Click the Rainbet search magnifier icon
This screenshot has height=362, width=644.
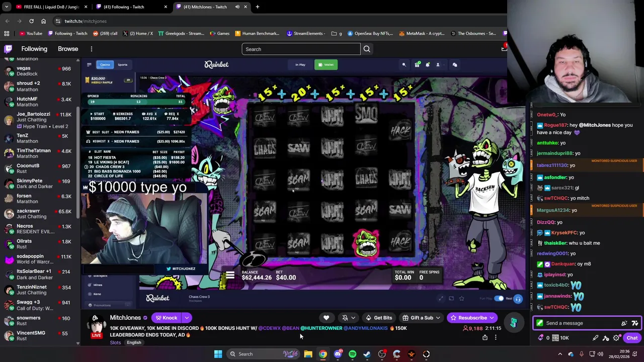pos(404,64)
